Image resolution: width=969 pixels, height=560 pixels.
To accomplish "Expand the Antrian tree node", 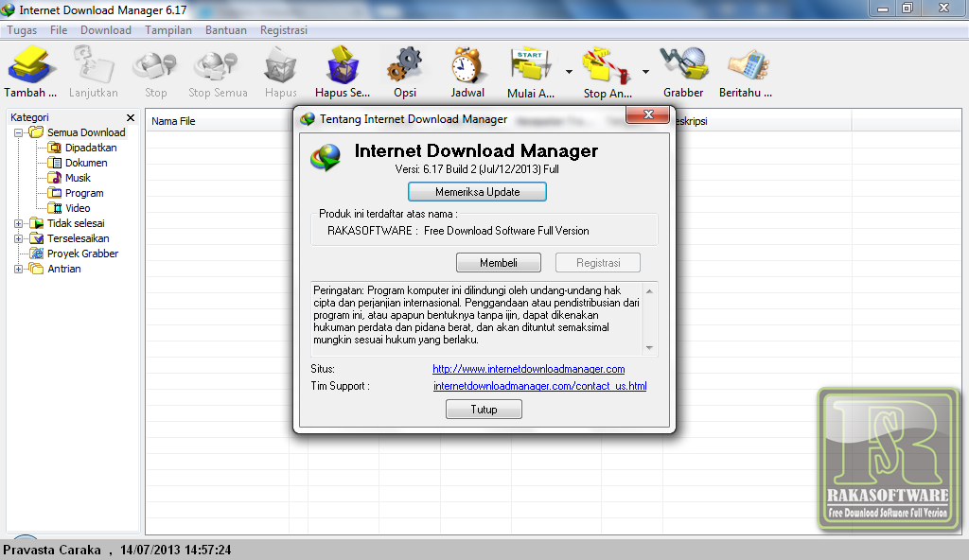I will (18, 269).
